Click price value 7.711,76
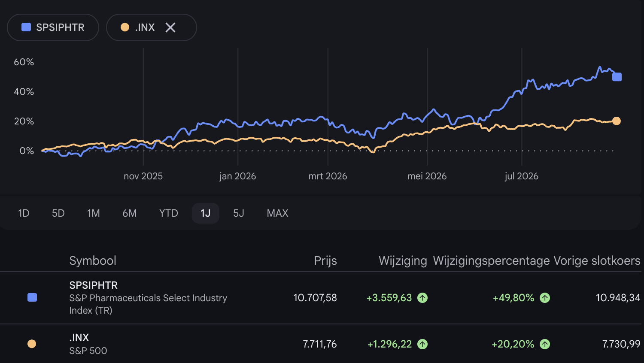The image size is (644, 363). [x=320, y=344]
